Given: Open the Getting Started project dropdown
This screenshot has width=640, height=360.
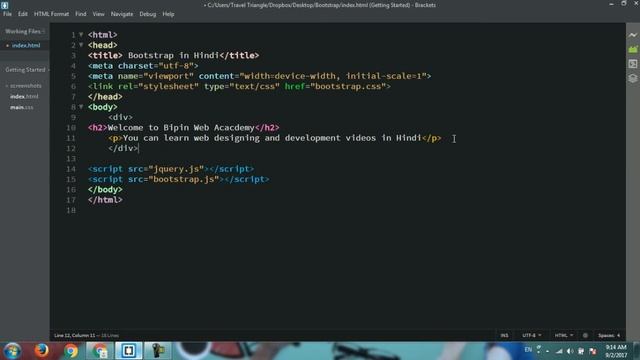Looking at the screenshot, I should [x=26, y=70].
